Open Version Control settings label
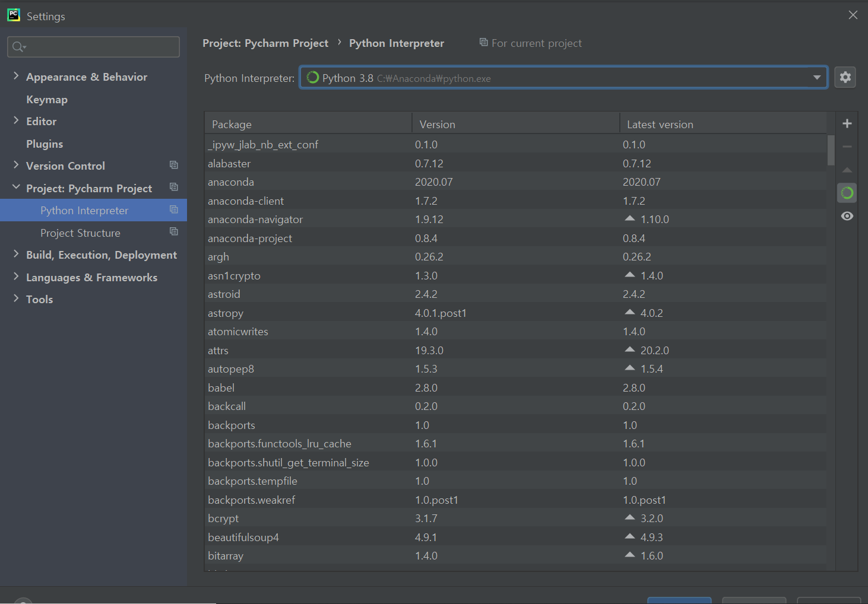Viewport: 868px width, 604px height. tap(65, 166)
